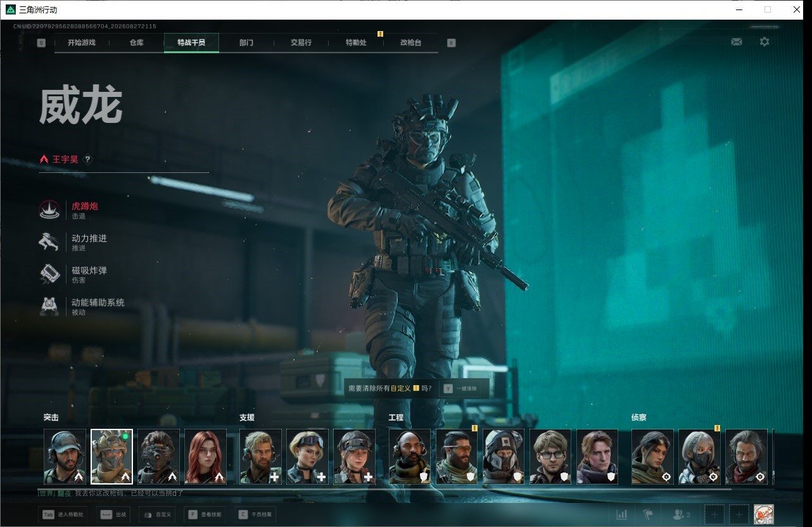Minimize the 三角洲行动 window
Screen dimensions: 812x527
pyautogui.click(x=739, y=10)
